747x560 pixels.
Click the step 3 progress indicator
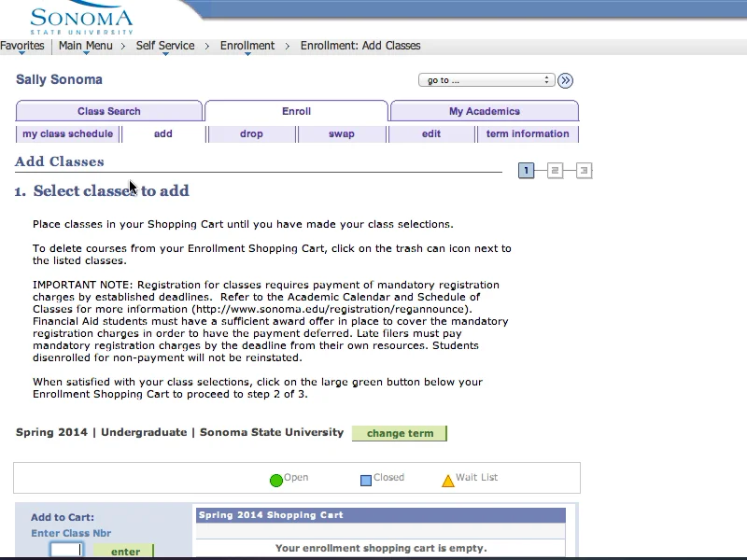coord(585,171)
